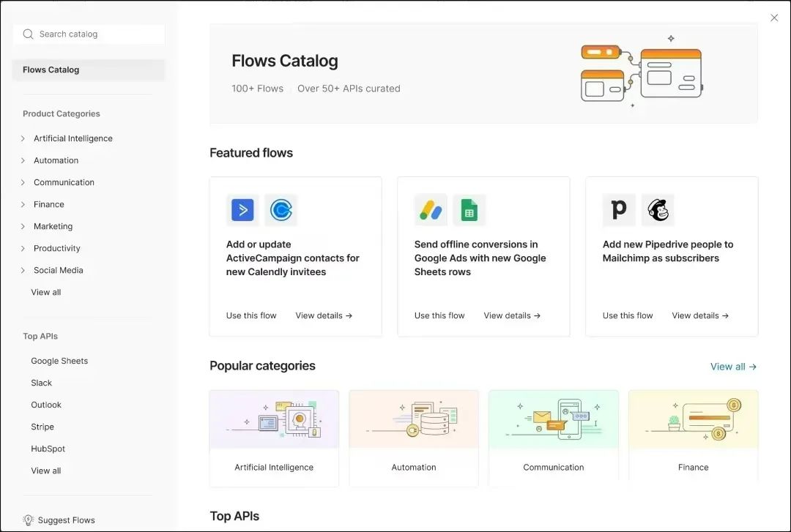791x532 pixels.
Task: View details of Google Ads conversions flow
Action: [x=512, y=315]
